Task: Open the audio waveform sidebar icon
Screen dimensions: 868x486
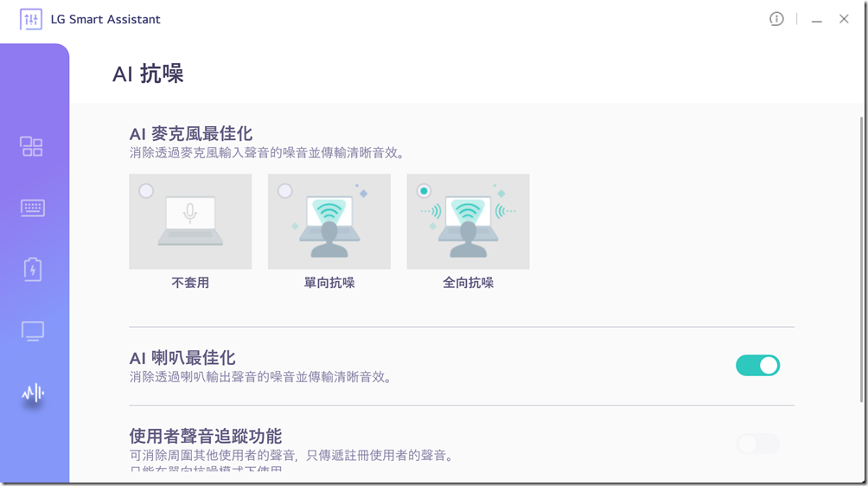Action: 33,393
